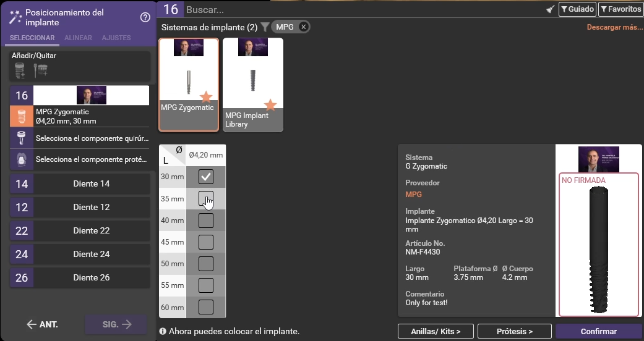Check the 35 mm length checkbox
644x341 pixels.
(x=206, y=199)
